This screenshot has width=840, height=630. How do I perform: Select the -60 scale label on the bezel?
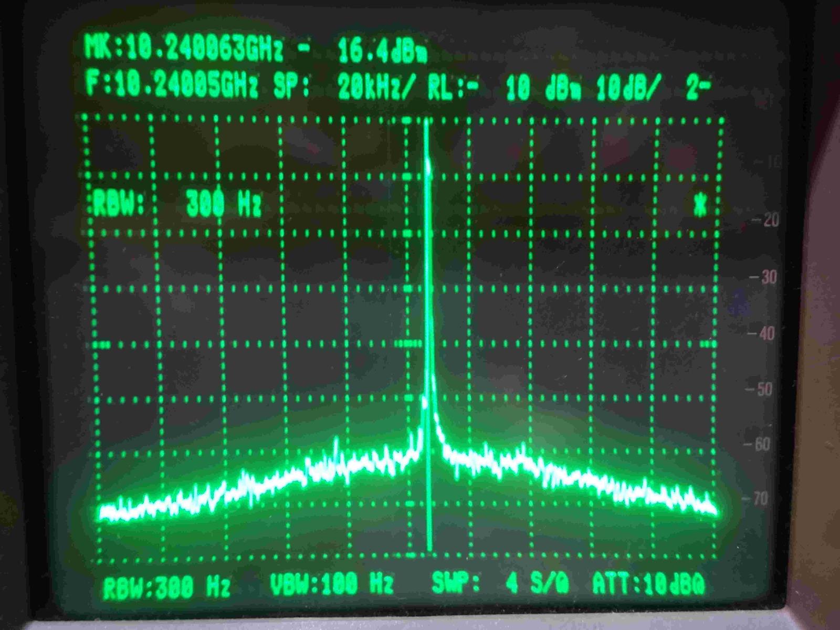pyautogui.click(x=757, y=444)
